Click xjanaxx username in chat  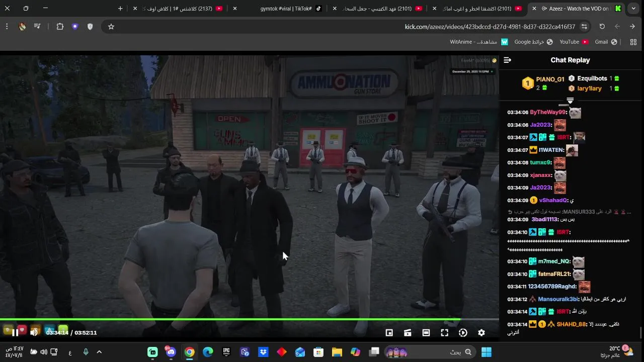[541, 175]
